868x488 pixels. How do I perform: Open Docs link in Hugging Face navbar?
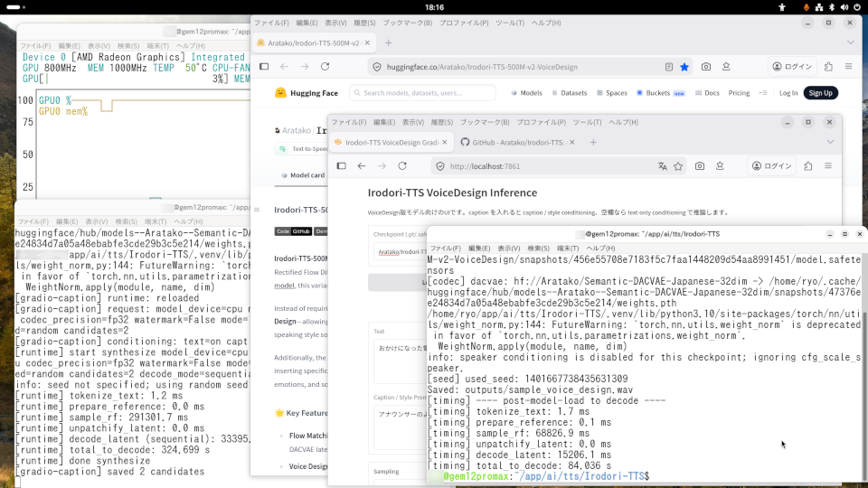(707, 93)
